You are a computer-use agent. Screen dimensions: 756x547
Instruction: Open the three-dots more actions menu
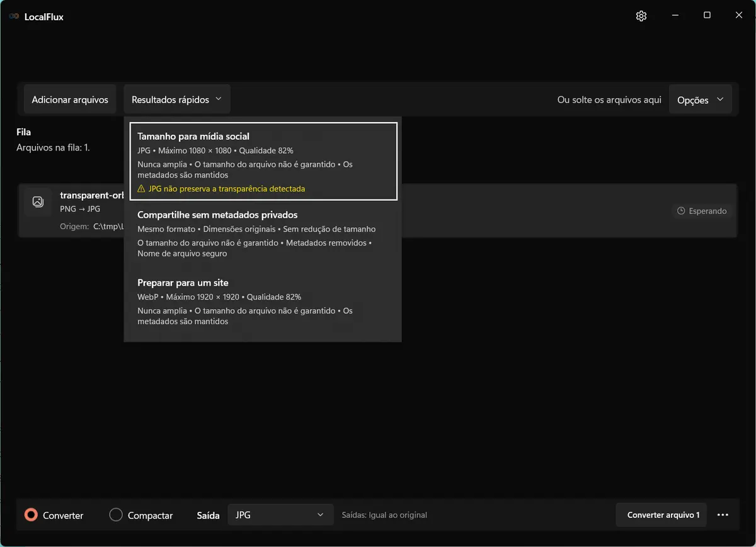723,515
